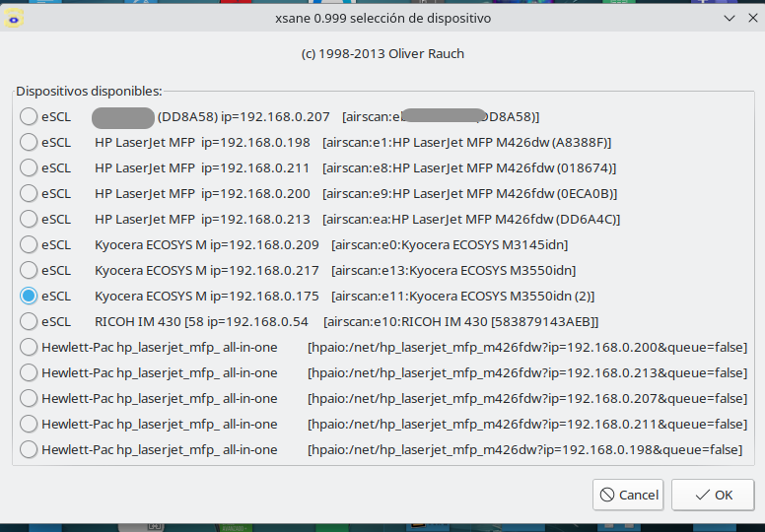Click the Dispositivos disponibles label

tap(89, 92)
